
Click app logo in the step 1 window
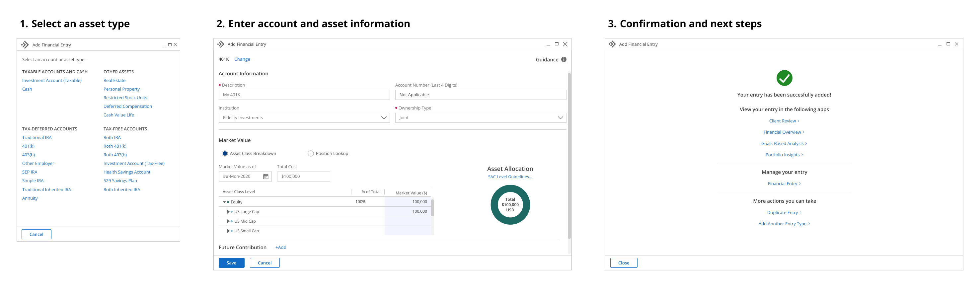(25, 45)
